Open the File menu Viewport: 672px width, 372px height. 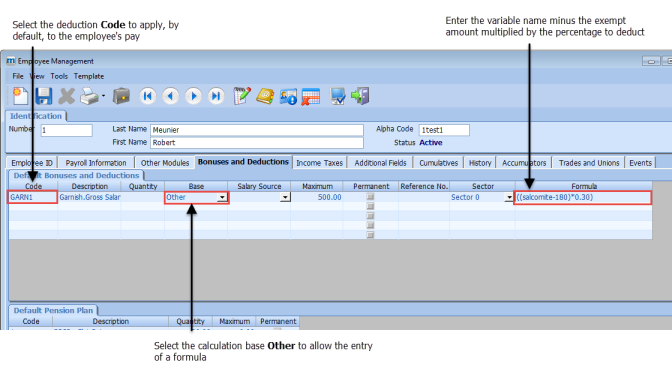[x=18, y=76]
